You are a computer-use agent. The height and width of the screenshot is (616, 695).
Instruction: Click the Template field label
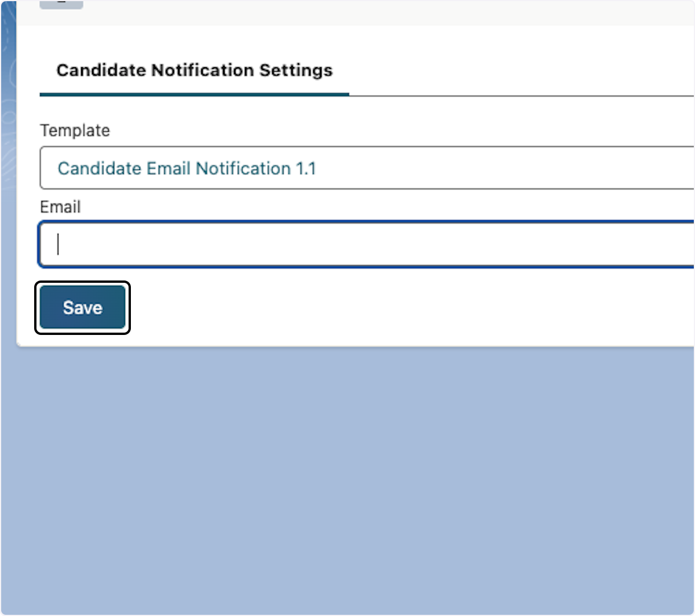tap(75, 130)
